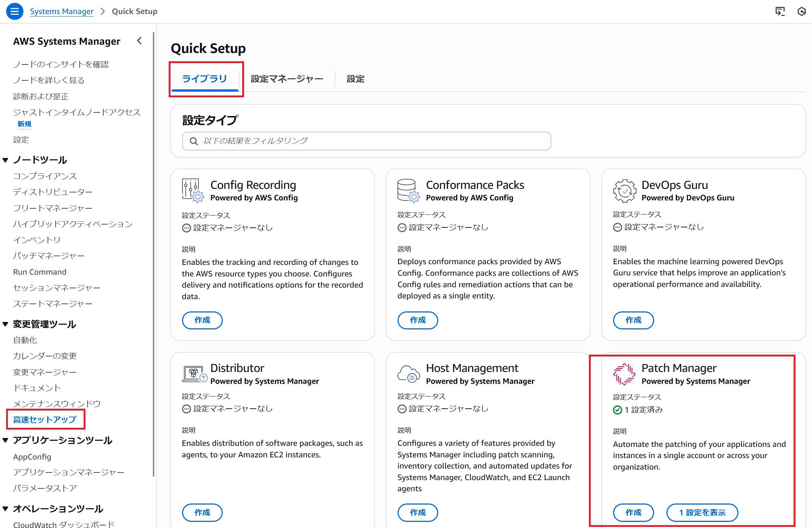Open the hamburger navigation menu icon
812x528 pixels.
point(15,12)
